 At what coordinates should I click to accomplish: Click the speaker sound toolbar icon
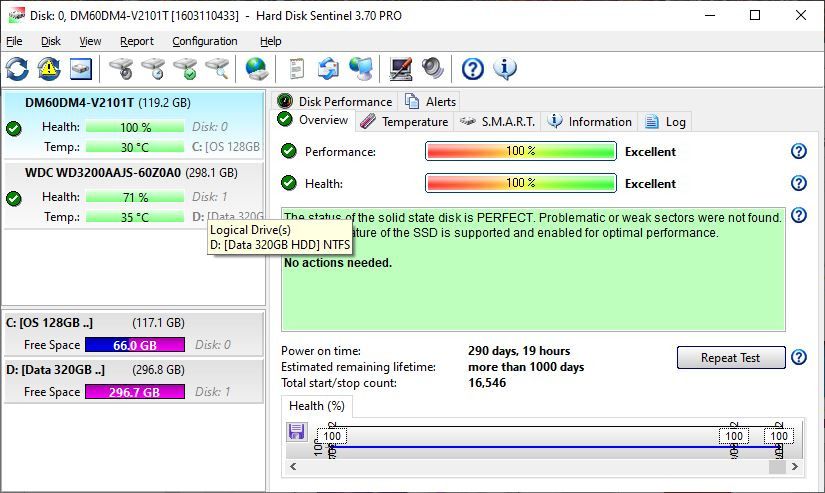pos(433,69)
